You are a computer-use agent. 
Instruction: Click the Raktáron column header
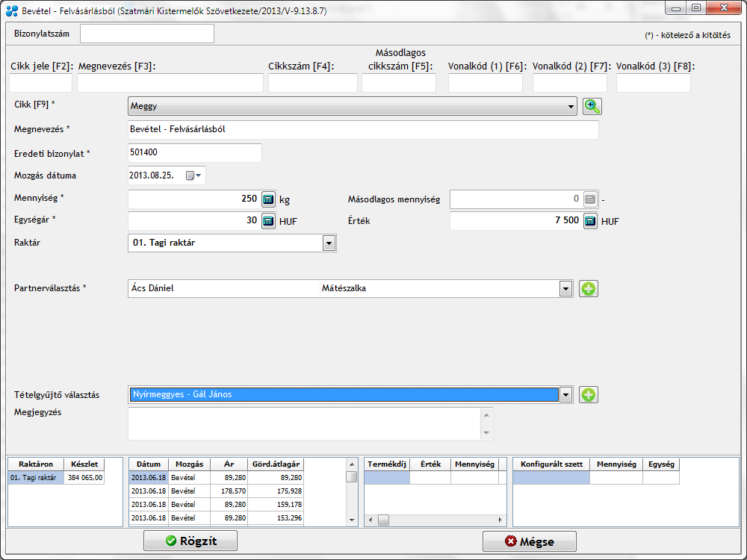point(36,464)
